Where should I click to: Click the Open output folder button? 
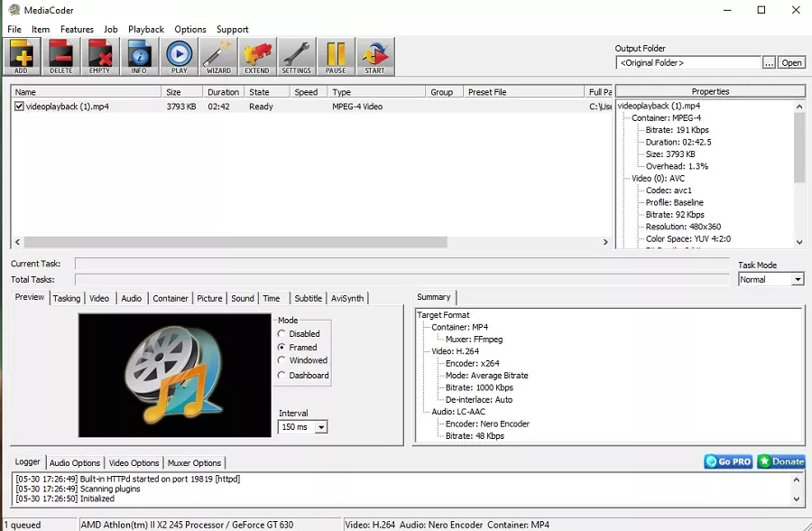click(x=791, y=63)
